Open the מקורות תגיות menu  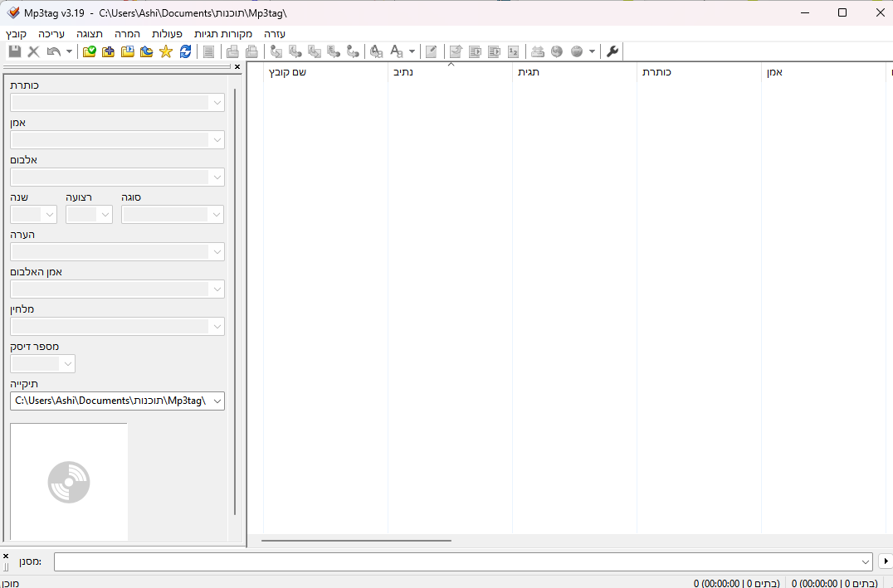tap(223, 34)
